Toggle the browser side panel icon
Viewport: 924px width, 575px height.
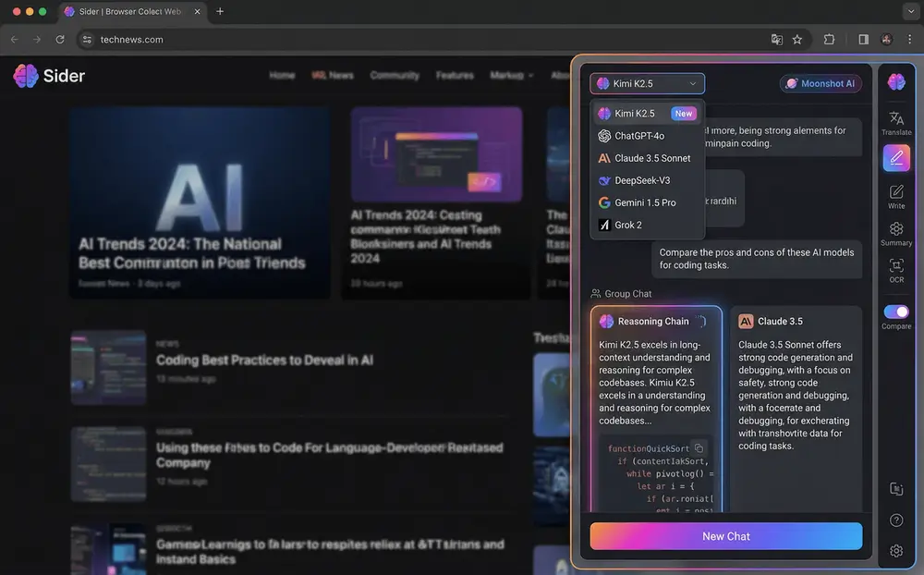point(863,40)
